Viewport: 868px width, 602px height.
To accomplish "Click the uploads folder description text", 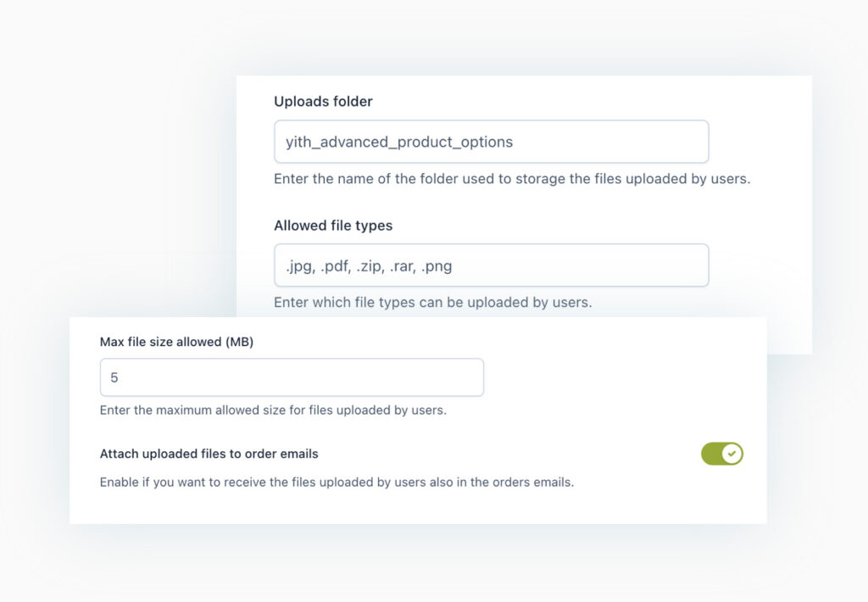I will [512, 179].
